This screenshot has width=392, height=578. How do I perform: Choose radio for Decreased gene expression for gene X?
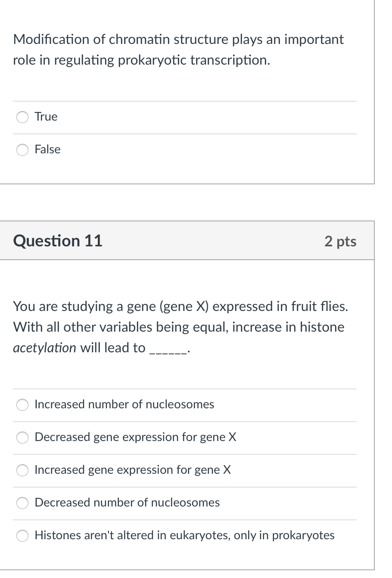[x=22, y=438]
